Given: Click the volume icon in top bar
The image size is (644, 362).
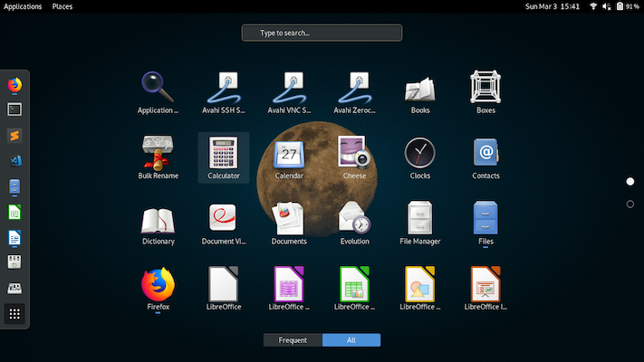Looking at the screenshot, I should (x=607, y=6).
